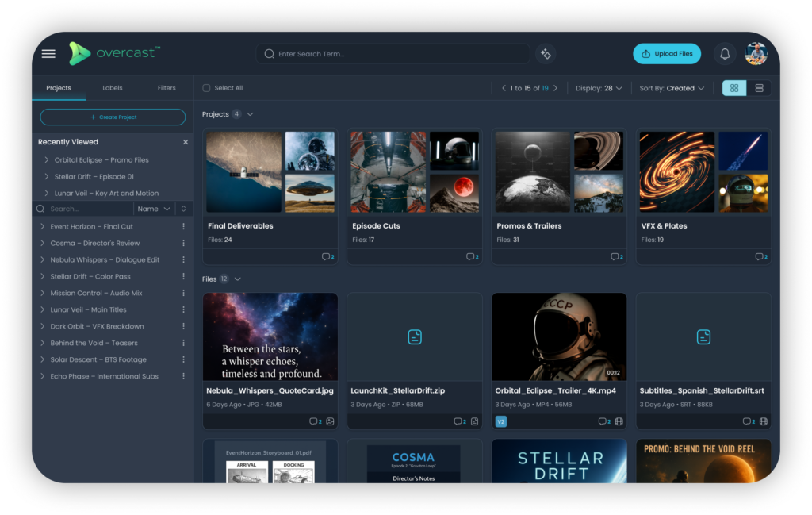Click the AI sparkle search icon
This screenshot has width=812, height=515.
click(x=546, y=54)
